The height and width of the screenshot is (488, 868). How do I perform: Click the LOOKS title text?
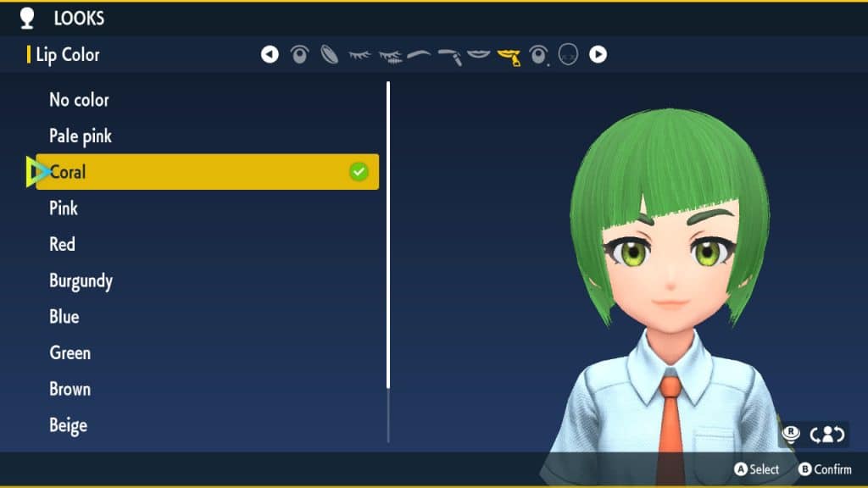click(79, 19)
